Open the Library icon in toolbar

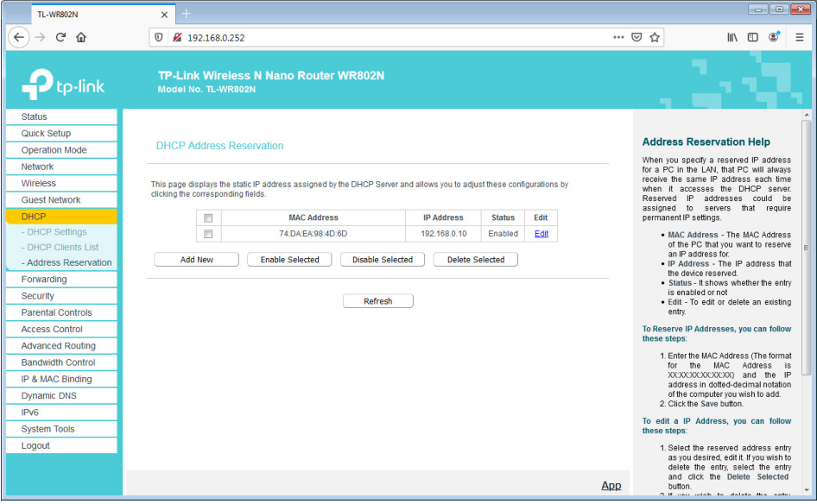[732, 37]
